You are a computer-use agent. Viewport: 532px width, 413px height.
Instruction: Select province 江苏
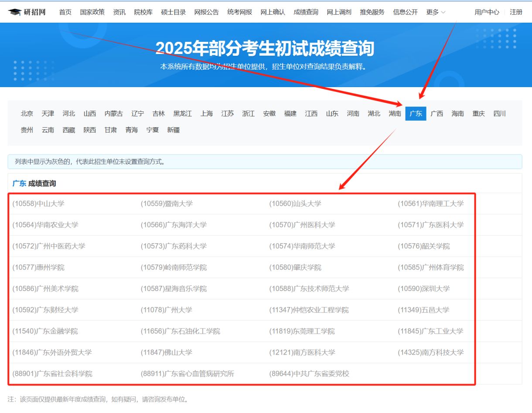[228, 114]
